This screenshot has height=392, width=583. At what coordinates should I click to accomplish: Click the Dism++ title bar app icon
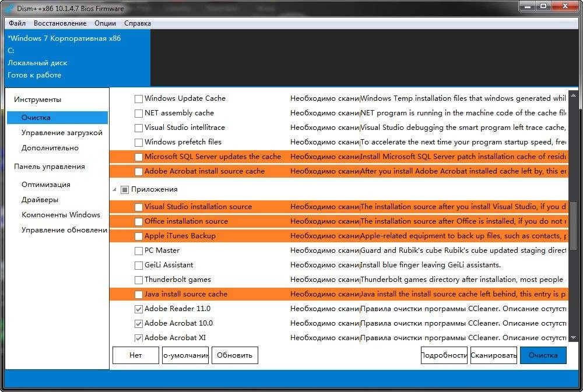pyautogui.click(x=10, y=8)
